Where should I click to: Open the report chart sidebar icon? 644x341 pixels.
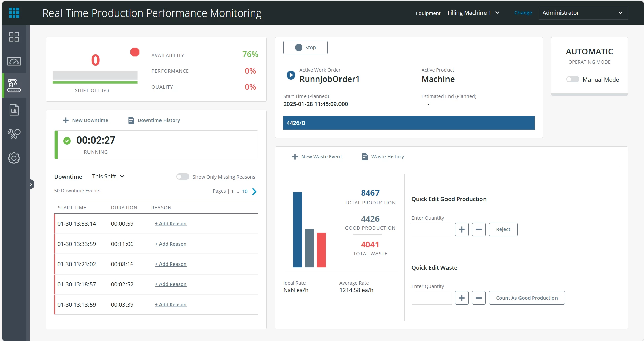point(14,110)
